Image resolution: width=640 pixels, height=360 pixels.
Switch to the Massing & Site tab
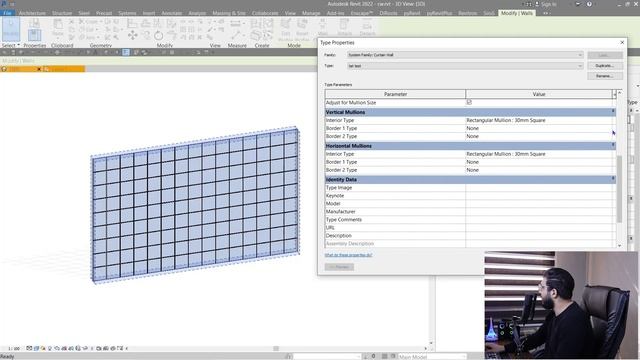tap(229, 13)
